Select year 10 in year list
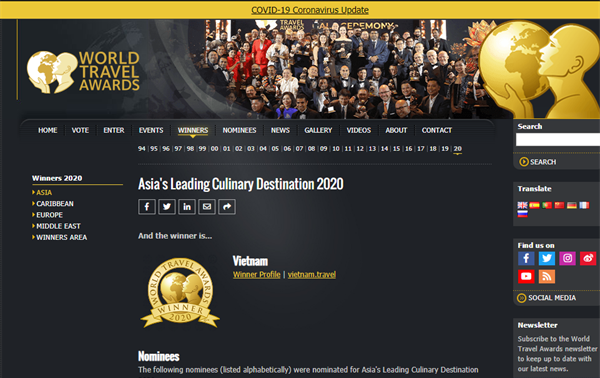The width and height of the screenshot is (600, 378). (x=336, y=149)
